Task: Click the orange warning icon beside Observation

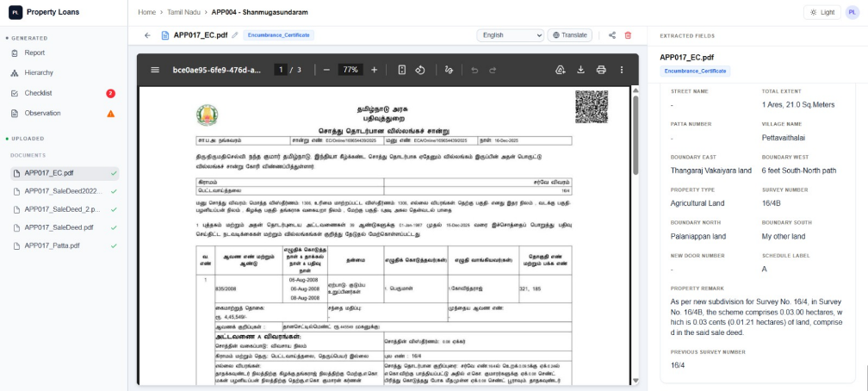Action: tap(111, 114)
